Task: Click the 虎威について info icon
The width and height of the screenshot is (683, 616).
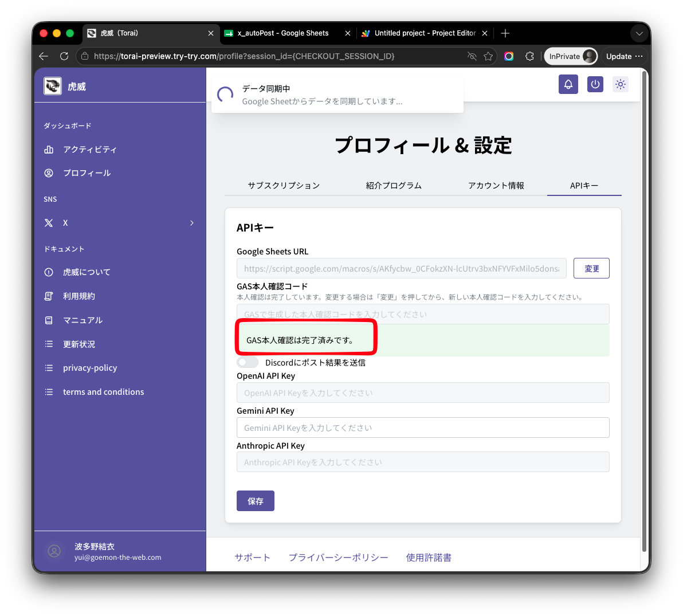Action: pyautogui.click(x=49, y=272)
